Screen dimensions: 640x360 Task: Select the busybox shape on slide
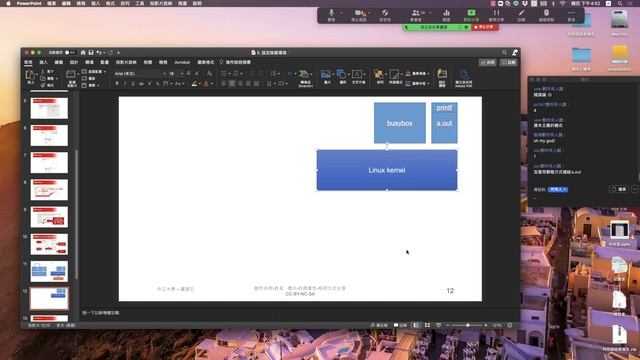pos(400,123)
